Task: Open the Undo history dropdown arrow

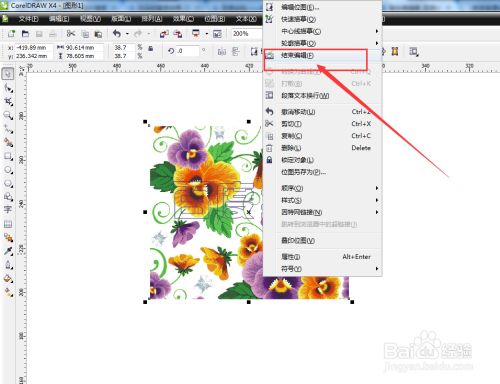Action: tap(127, 34)
